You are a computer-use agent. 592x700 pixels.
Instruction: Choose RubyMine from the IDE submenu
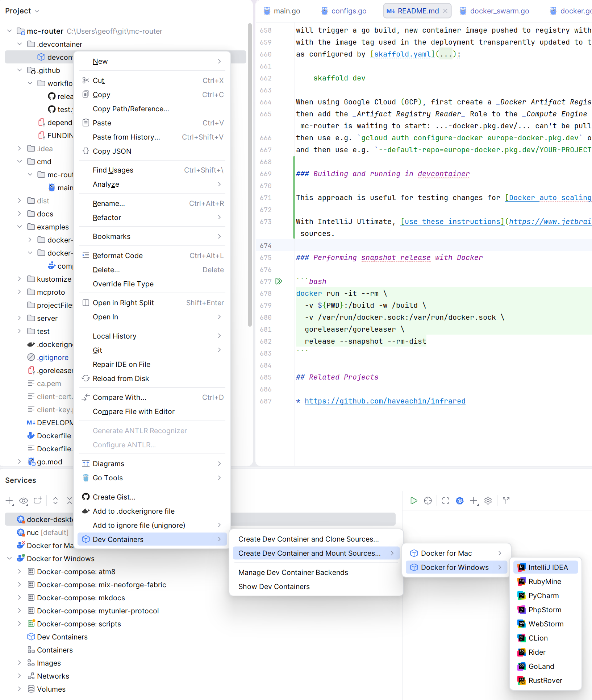(545, 581)
